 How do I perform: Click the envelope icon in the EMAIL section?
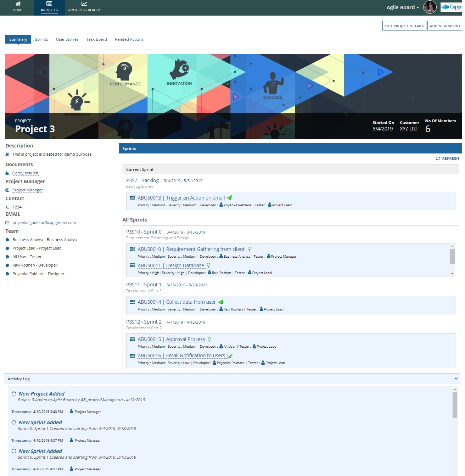[x=7, y=222]
